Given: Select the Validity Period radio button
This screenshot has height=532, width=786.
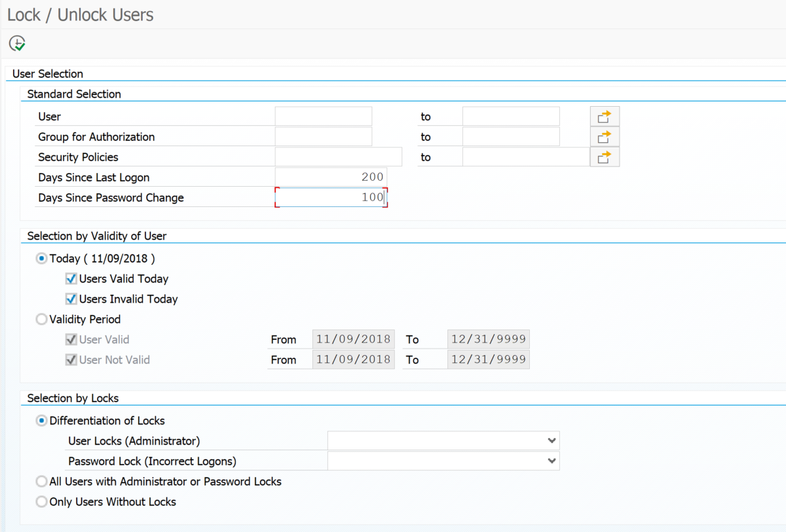Looking at the screenshot, I should [42, 320].
